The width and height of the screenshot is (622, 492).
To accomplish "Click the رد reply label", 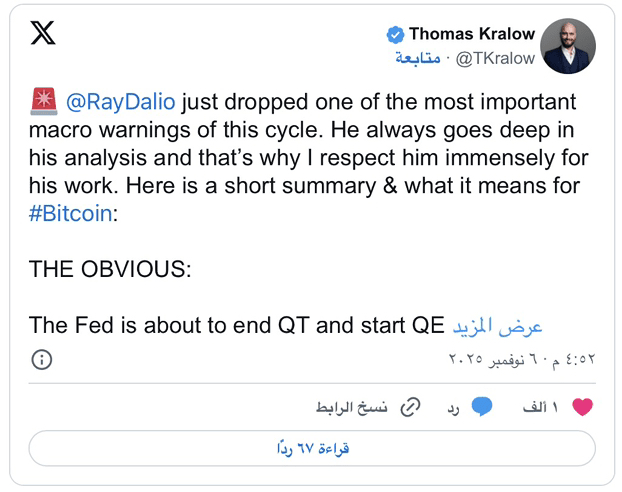I will click(x=453, y=409).
